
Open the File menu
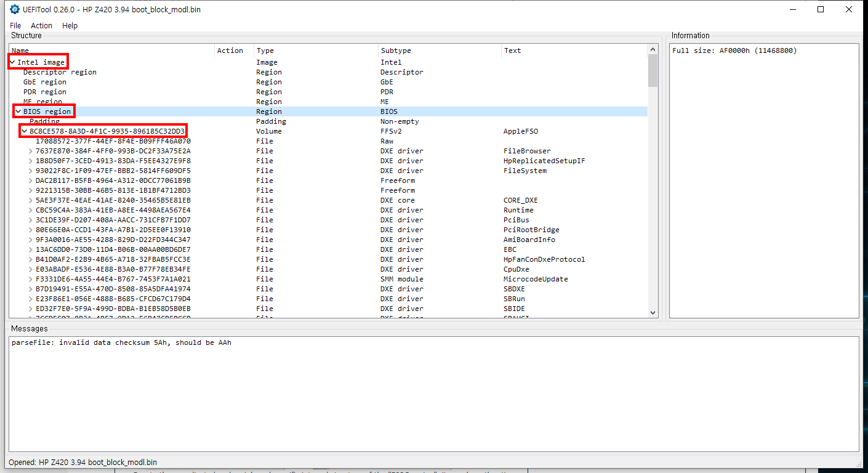(15, 25)
